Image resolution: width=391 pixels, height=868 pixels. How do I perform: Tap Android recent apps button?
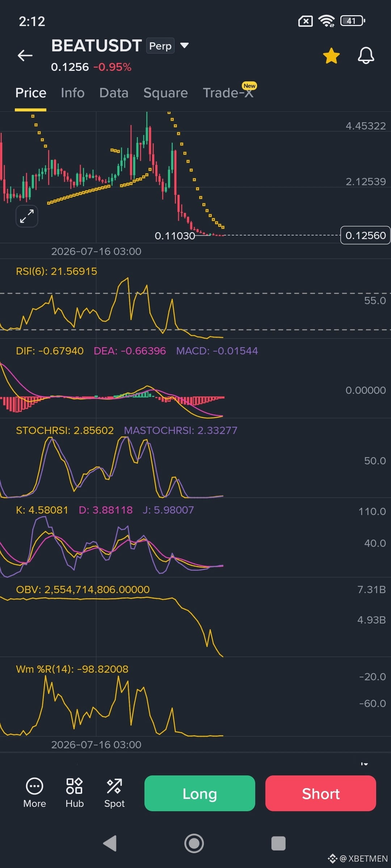click(x=278, y=843)
